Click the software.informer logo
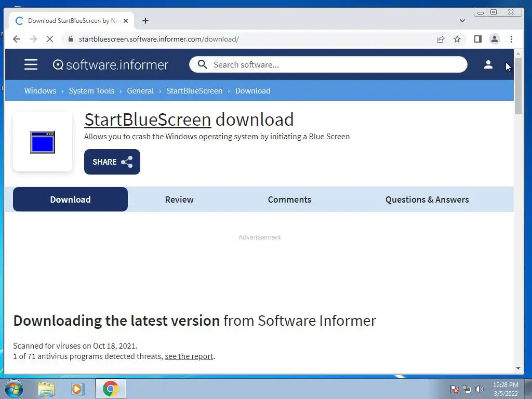Screen dimensions: 532x399 click(111, 64)
